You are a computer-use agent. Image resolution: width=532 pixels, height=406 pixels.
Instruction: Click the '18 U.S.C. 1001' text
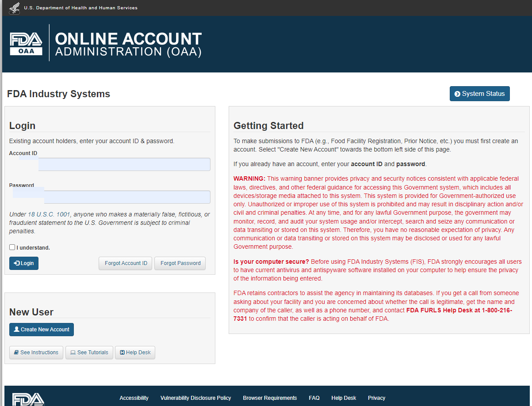tap(49, 214)
